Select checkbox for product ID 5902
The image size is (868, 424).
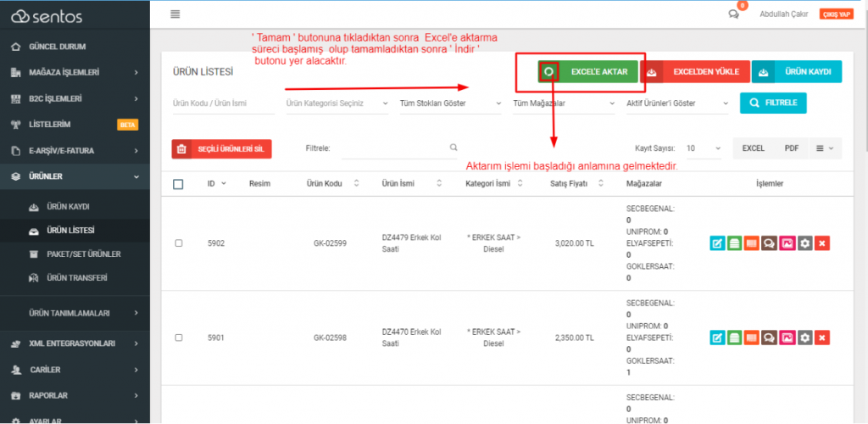178,243
